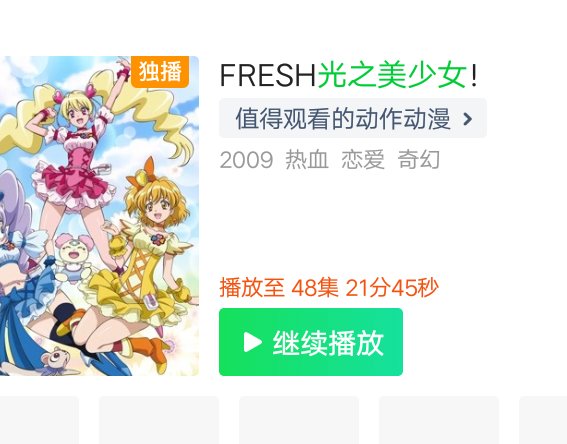The image size is (567, 444).
Task: Select the 热血 genre tag
Action: (307, 159)
